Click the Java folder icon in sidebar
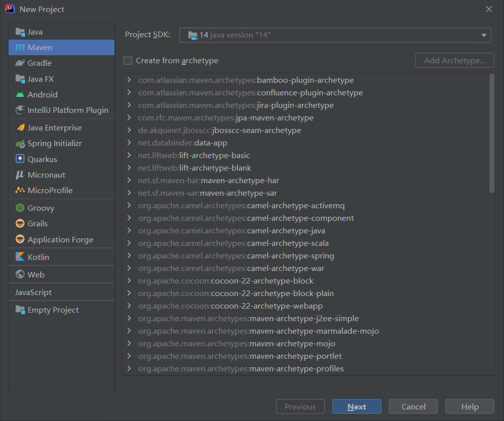504x421 pixels. tap(20, 32)
